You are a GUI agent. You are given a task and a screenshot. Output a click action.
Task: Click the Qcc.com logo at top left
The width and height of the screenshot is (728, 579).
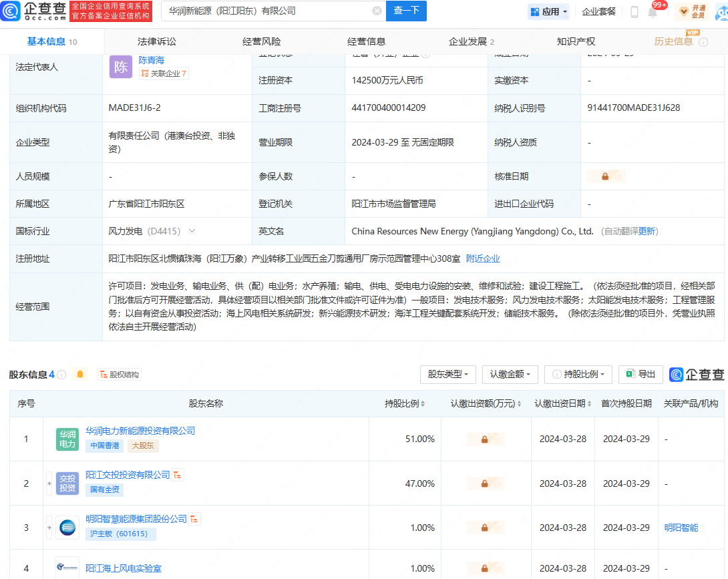click(33, 11)
